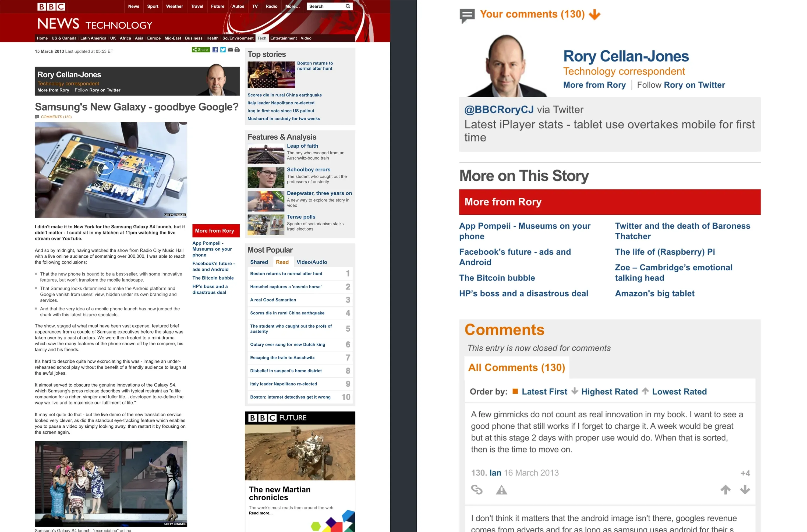Open the Entertainment navigation tab
Viewport: 807px width, 532px height.
click(x=283, y=38)
